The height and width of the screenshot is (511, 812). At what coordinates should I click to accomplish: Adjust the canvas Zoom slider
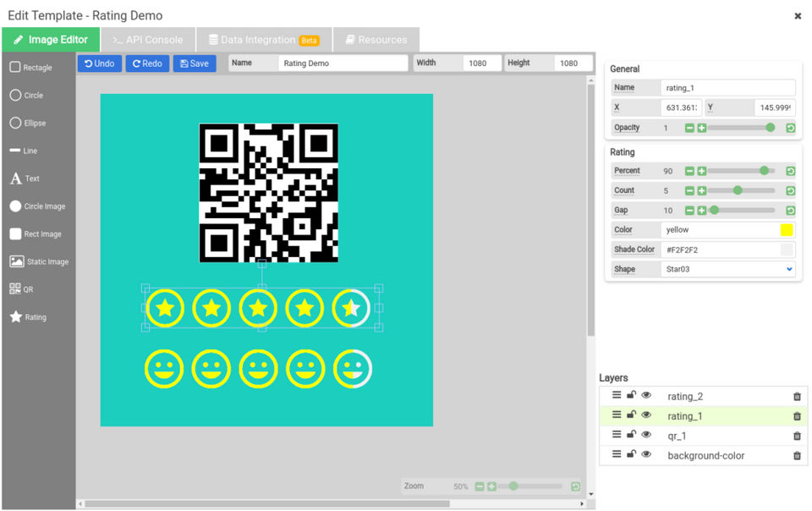(x=529, y=486)
